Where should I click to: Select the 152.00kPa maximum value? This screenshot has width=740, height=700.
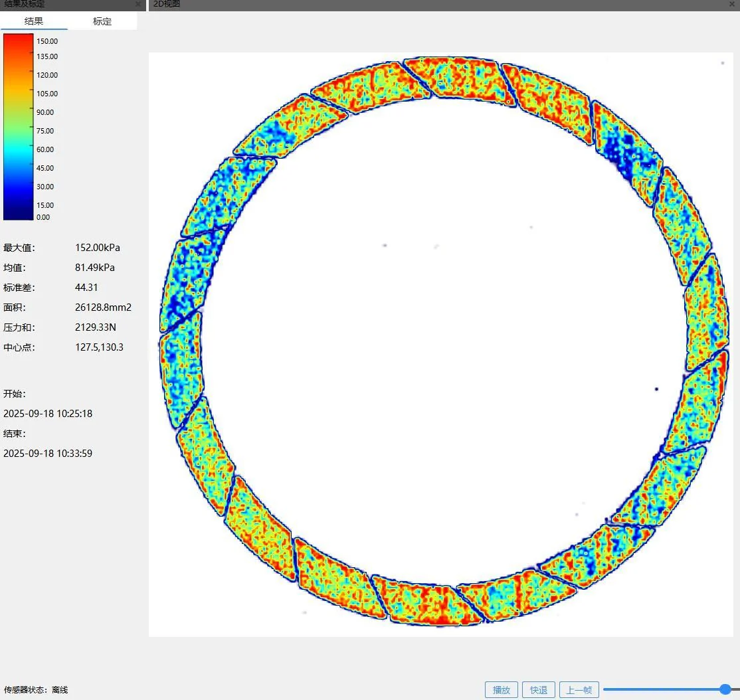coord(98,248)
